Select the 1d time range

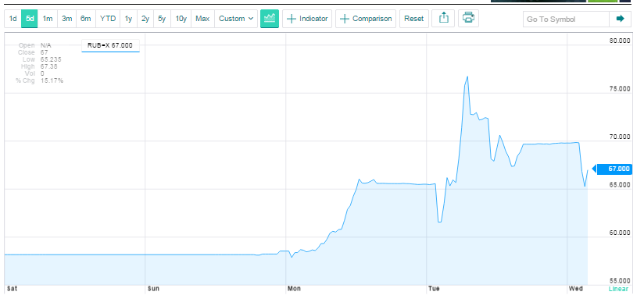[x=13, y=19]
